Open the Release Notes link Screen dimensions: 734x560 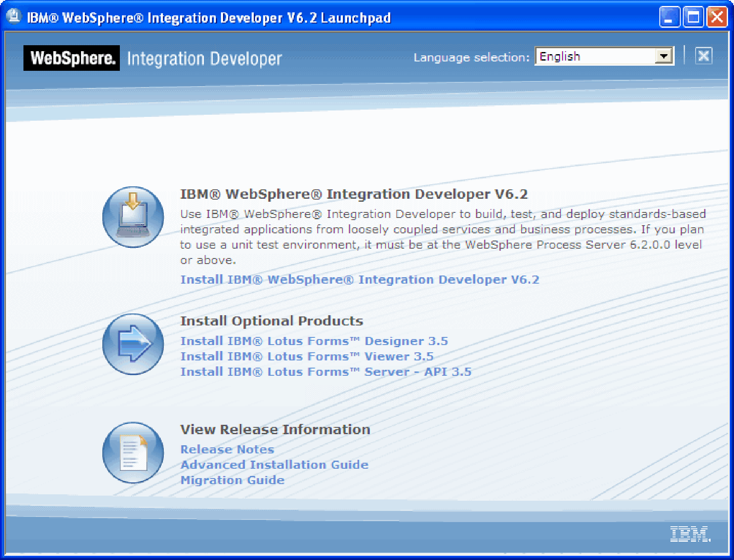coord(227,449)
